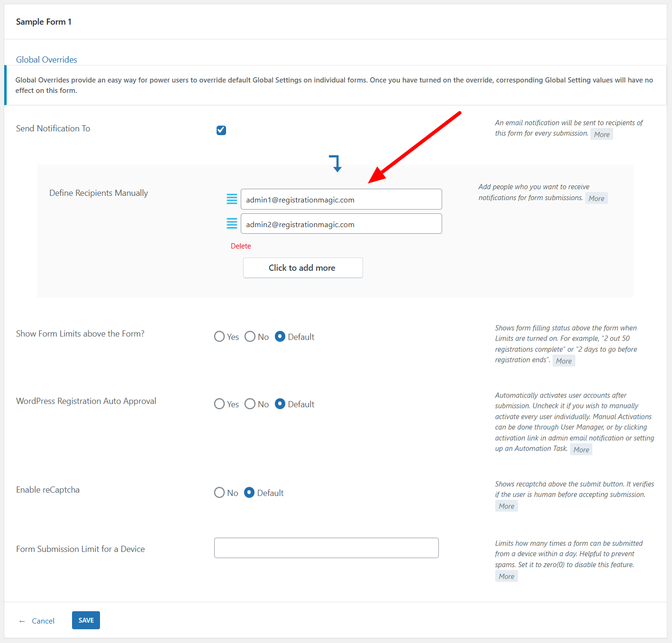Expand More under Send Notification help text
The height and width of the screenshot is (643, 672).
click(601, 135)
